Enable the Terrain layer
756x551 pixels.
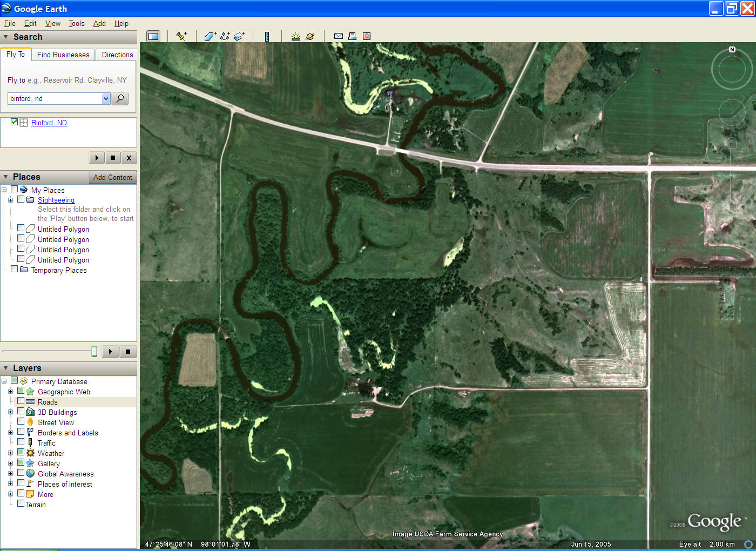pos(21,503)
